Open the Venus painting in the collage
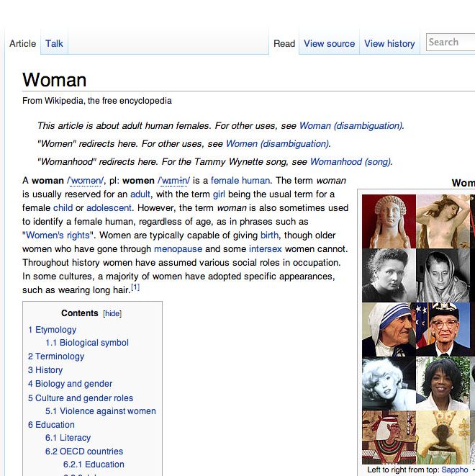The image size is (475, 476). [443, 222]
